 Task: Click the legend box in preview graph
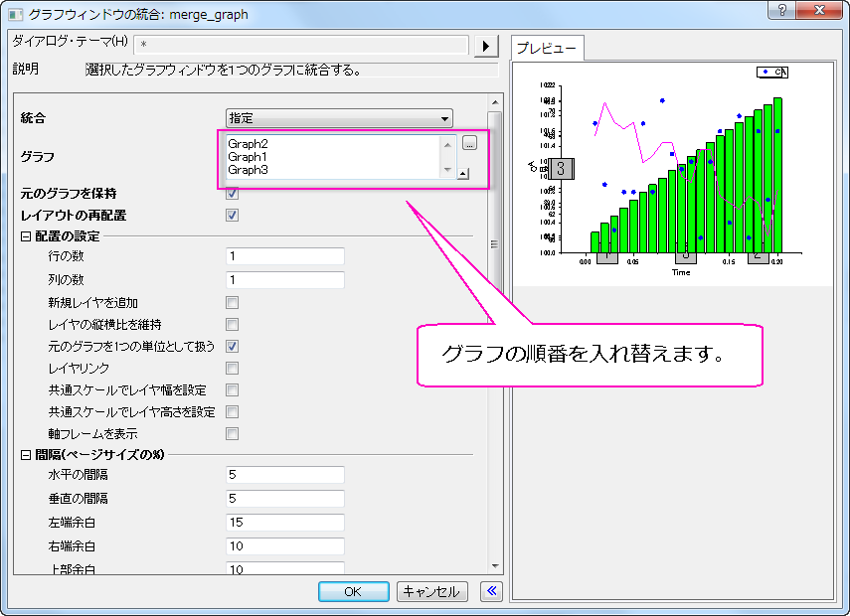(x=772, y=73)
